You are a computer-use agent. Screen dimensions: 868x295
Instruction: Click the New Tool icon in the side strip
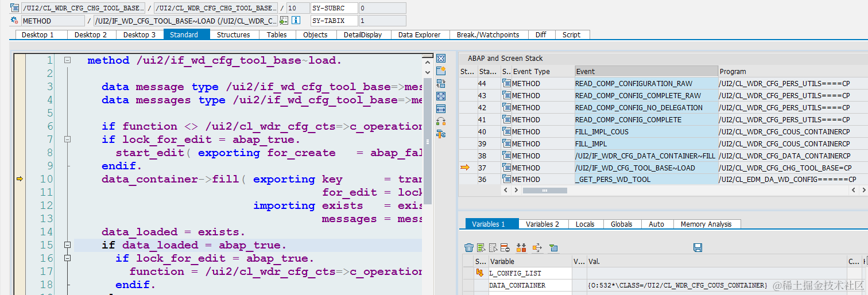click(441, 71)
